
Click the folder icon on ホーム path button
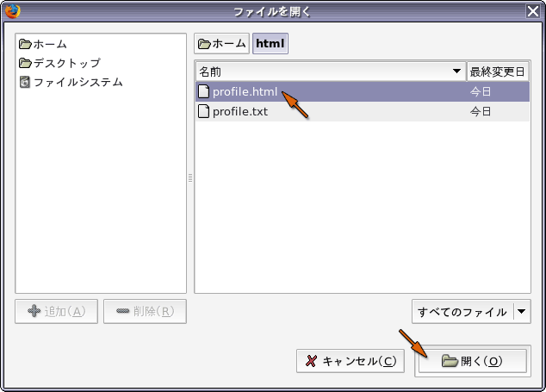pos(204,44)
